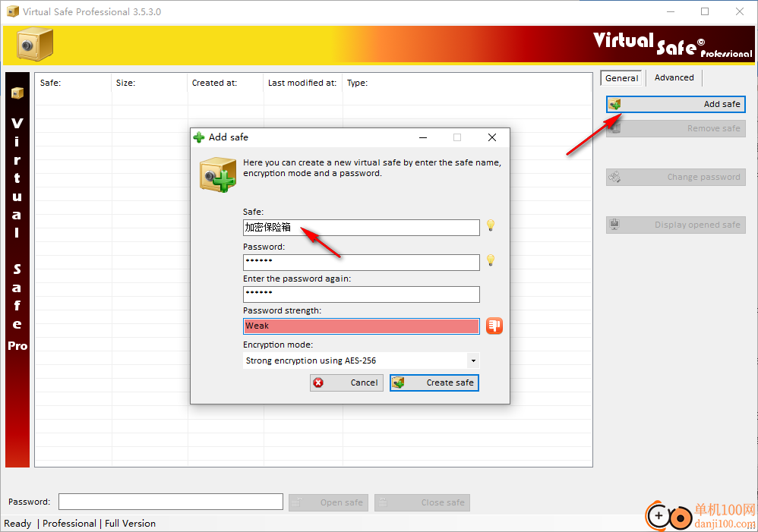Minimize the Virtual Safe Professional window
758x532 pixels.
pos(671,11)
